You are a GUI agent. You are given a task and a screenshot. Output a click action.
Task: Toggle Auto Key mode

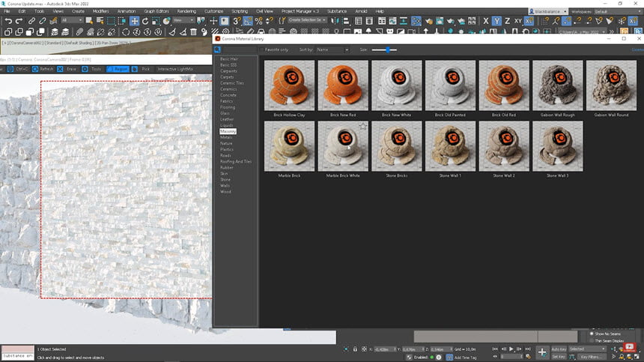point(559,349)
